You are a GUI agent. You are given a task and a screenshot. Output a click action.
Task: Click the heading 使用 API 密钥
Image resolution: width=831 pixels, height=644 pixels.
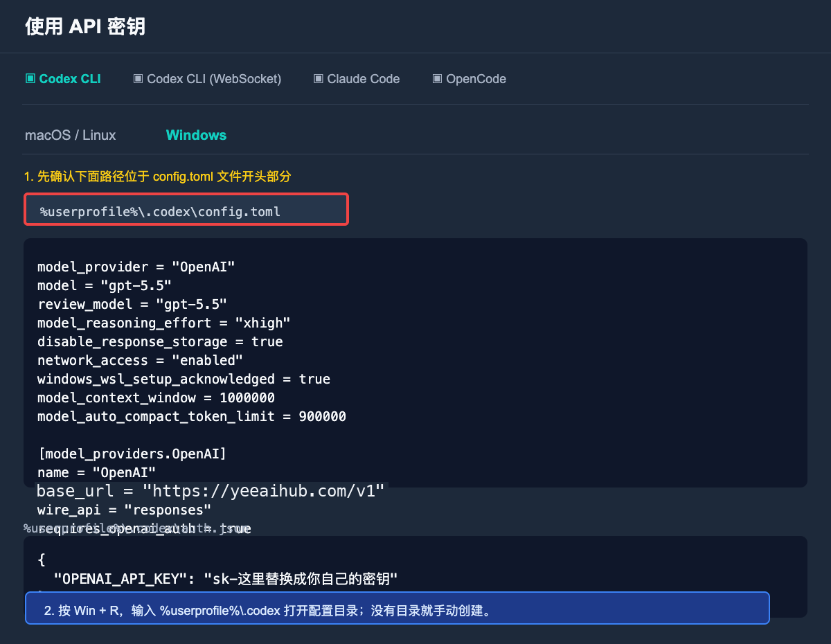click(85, 26)
